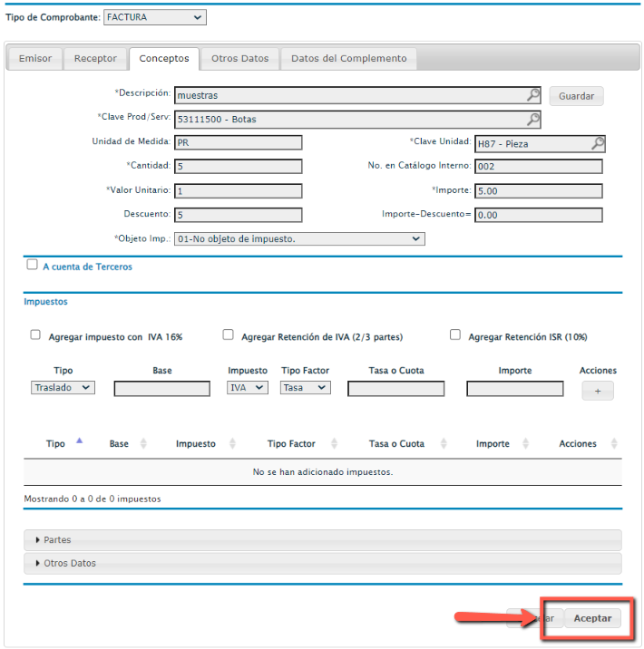Sort impuestos table by Impuesto column arrows
644x649 pixels.
[232, 443]
